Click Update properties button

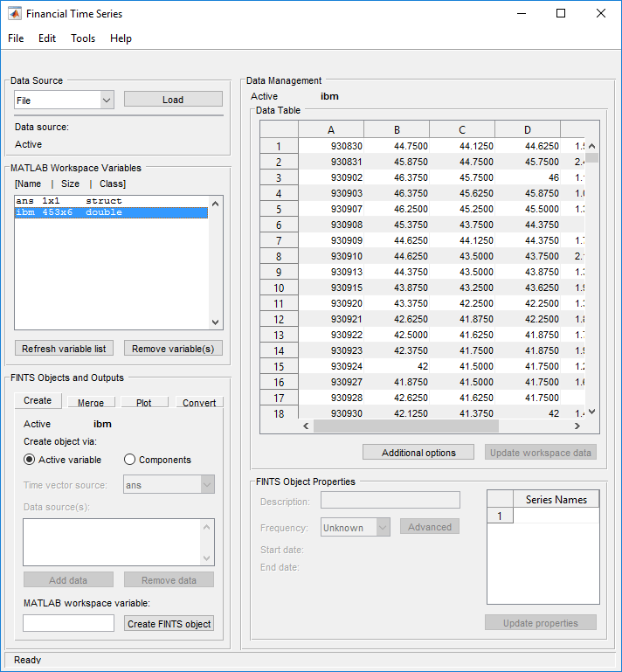tap(541, 623)
